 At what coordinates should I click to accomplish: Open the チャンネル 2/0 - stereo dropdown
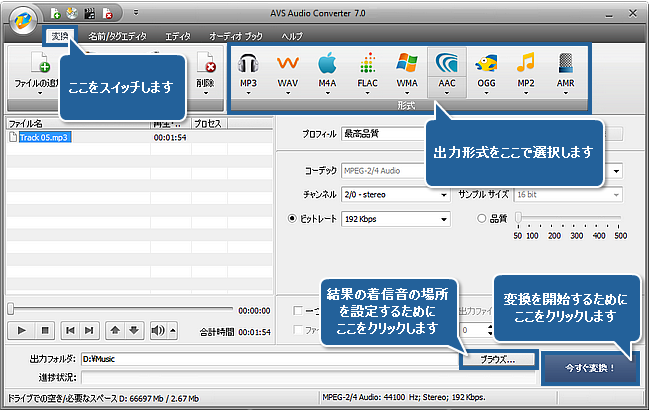pyautogui.click(x=396, y=194)
